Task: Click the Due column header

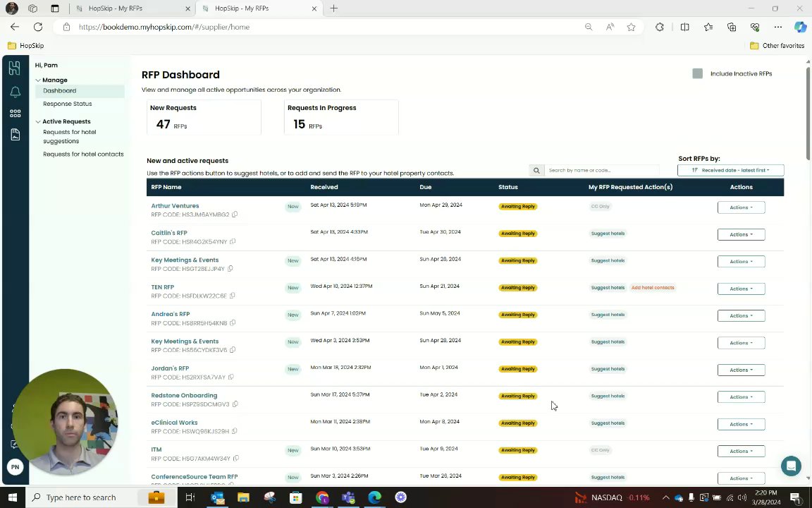Action: (425, 187)
